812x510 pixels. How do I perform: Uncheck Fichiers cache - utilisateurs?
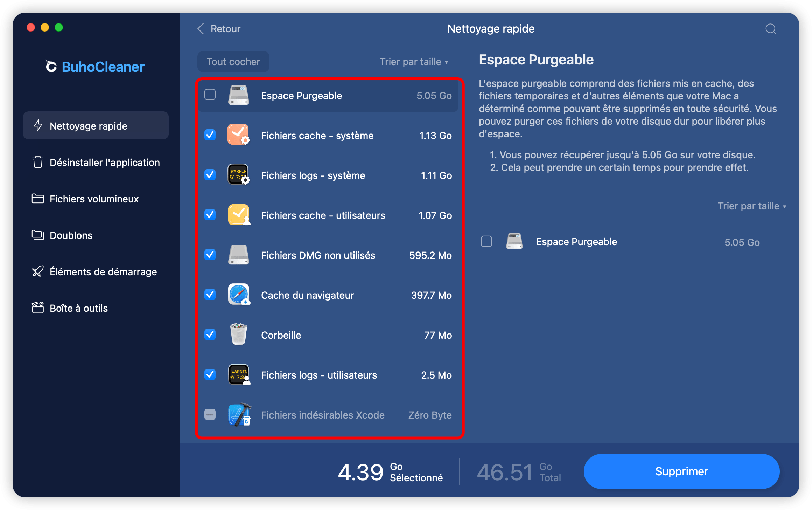pos(210,214)
